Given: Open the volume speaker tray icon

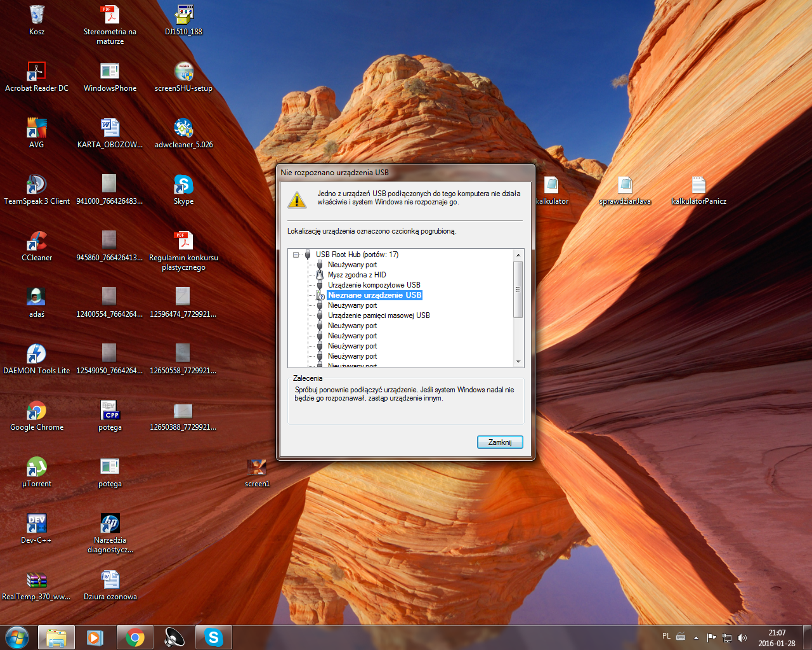Looking at the screenshot, I should click(x=742, y=637).
